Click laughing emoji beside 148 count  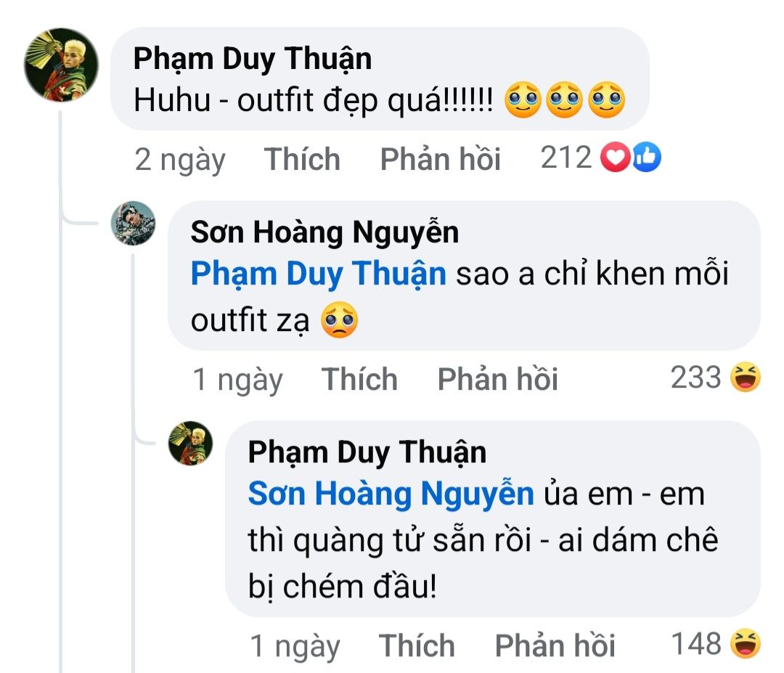coord(745,644)
